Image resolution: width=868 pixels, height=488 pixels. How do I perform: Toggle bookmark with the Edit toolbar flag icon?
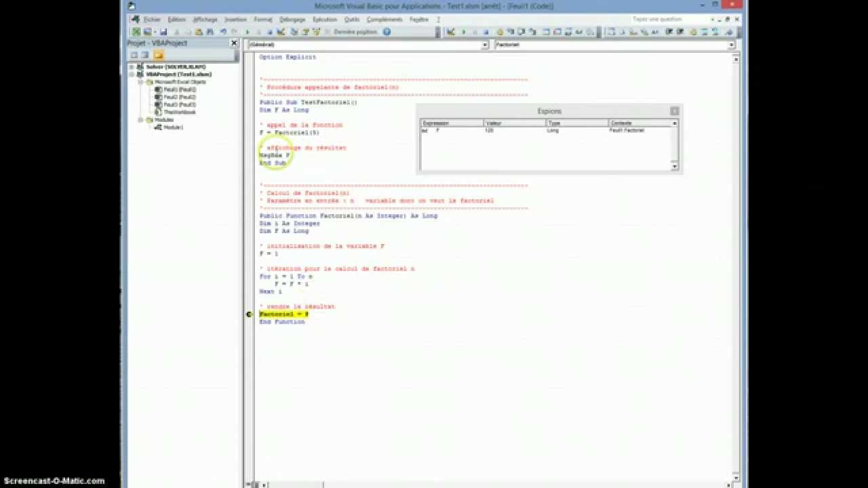tap(730, 32)
